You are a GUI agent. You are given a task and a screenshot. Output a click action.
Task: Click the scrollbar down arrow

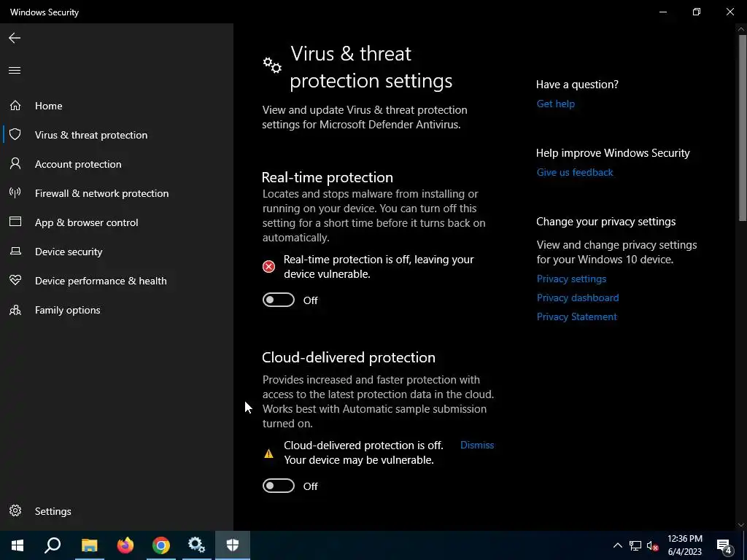pos(741,525)
